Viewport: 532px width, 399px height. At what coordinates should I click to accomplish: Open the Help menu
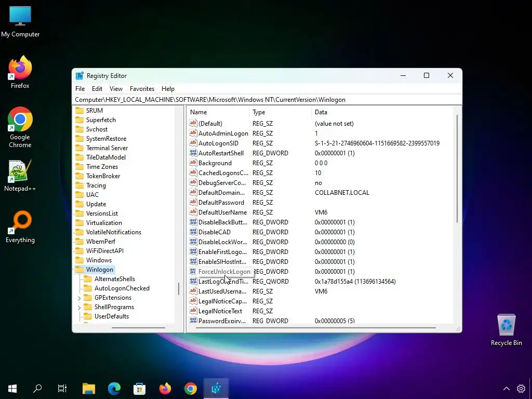click(168, 88)
